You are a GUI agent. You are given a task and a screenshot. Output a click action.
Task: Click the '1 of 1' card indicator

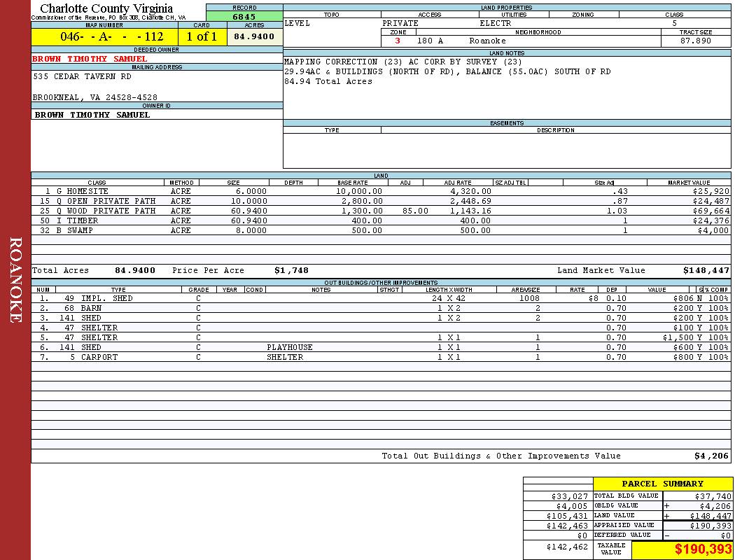[202, 37]
